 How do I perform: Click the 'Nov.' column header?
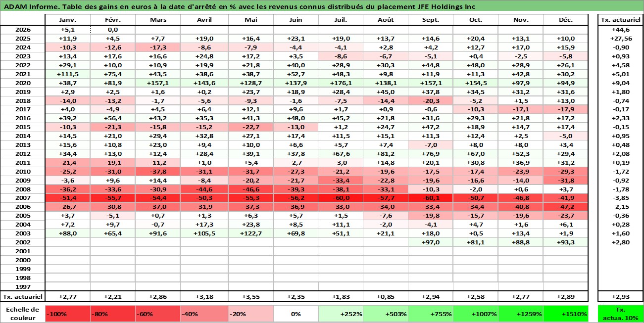(521, 20)
